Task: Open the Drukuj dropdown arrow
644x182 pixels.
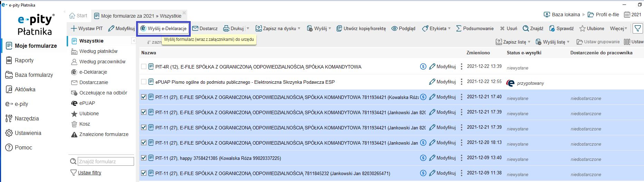Action: (x=248, y=28)
